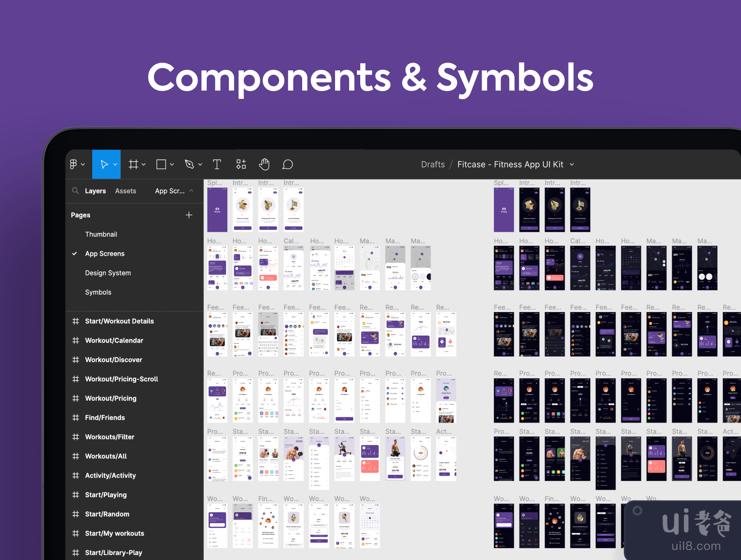
Task: Open file name dropdown chevron
Action: 572,164
